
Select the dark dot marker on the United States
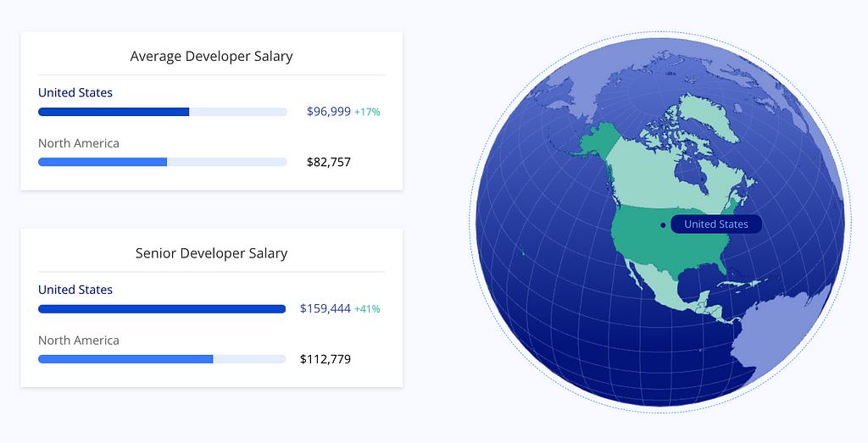point(663,225)
